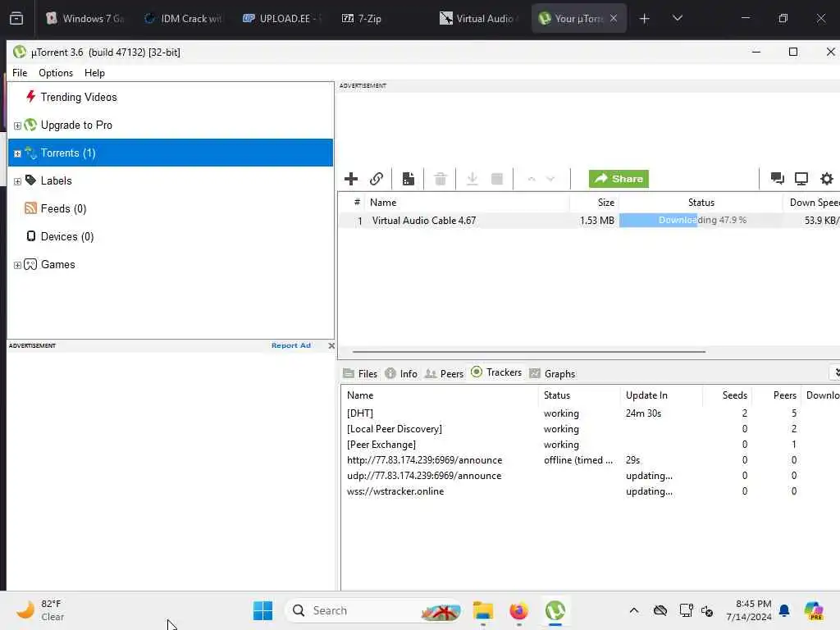Screen dimensions: 840x630
Task: Move torrent down the queue
Action: 550,179
